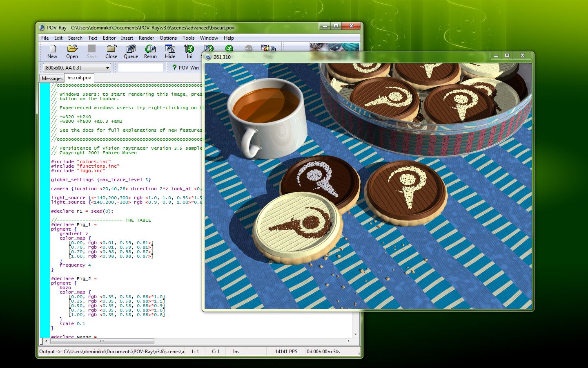Image resolution: width=588 pixels, height=368 pixels.
Task: Click the editor vertical scrollbar down arrow
Action: (356, 334)
